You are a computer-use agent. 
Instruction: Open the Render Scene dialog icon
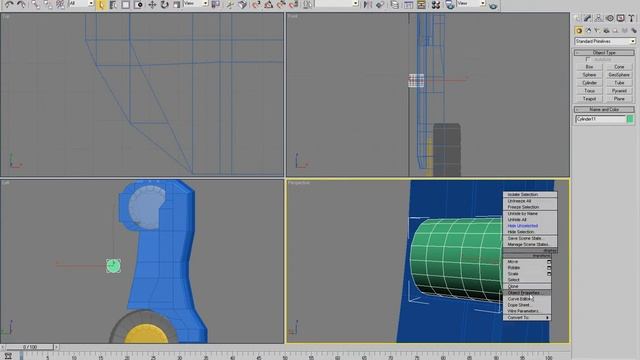449,4
